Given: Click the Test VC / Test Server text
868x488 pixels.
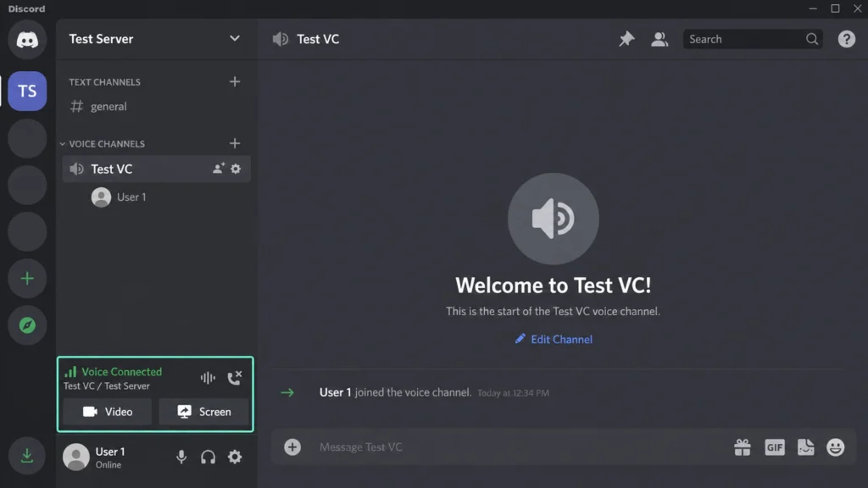Looking at the screenshot, I should click(106, 386).
